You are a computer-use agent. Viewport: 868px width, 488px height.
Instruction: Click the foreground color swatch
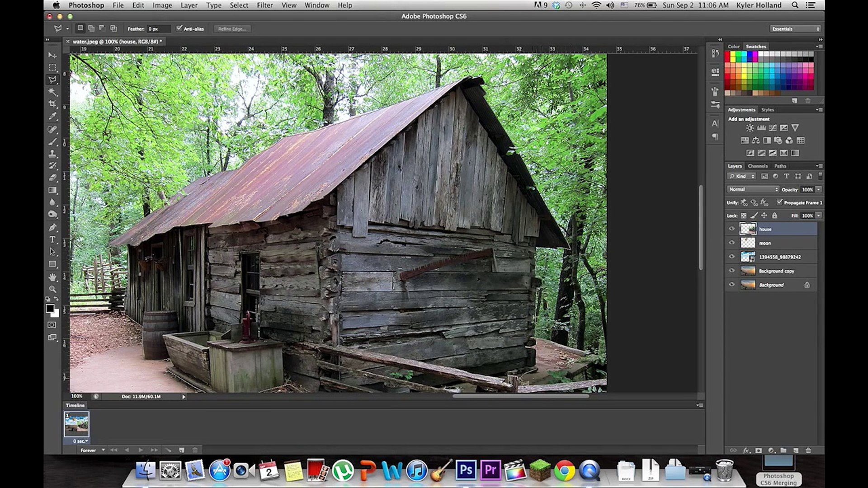50,308
